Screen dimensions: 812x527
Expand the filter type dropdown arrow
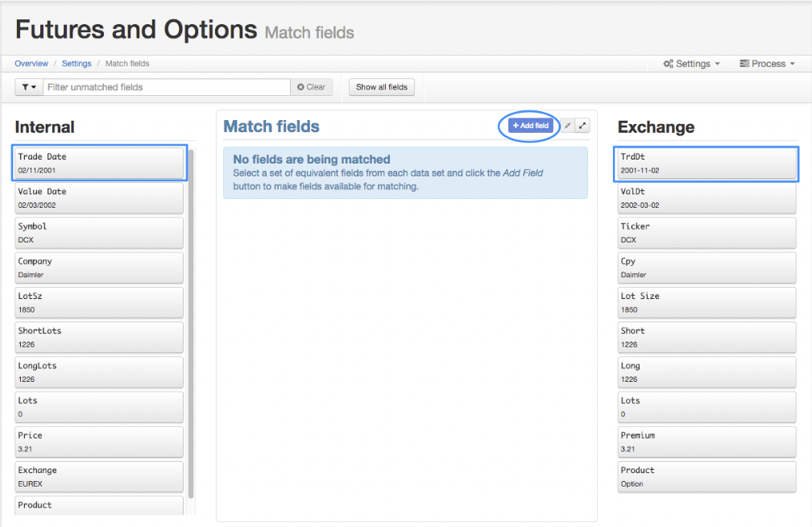(x=34, y=86)
